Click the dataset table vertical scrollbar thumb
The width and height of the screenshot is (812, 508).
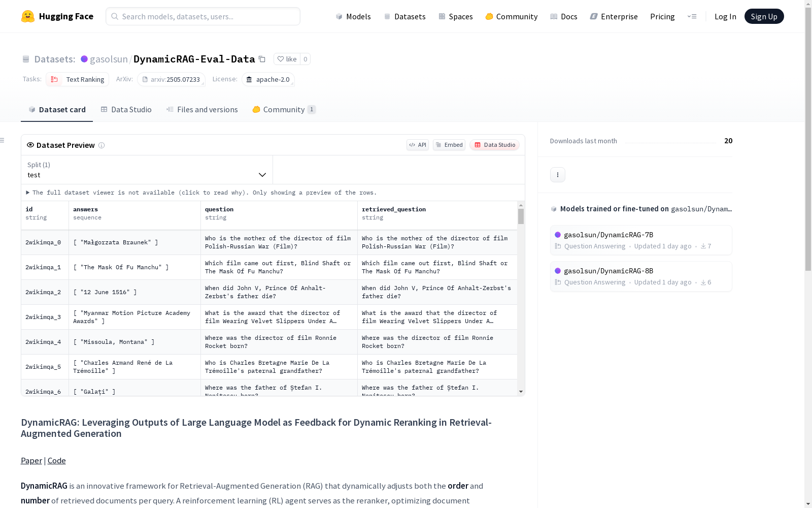point(521,216)
